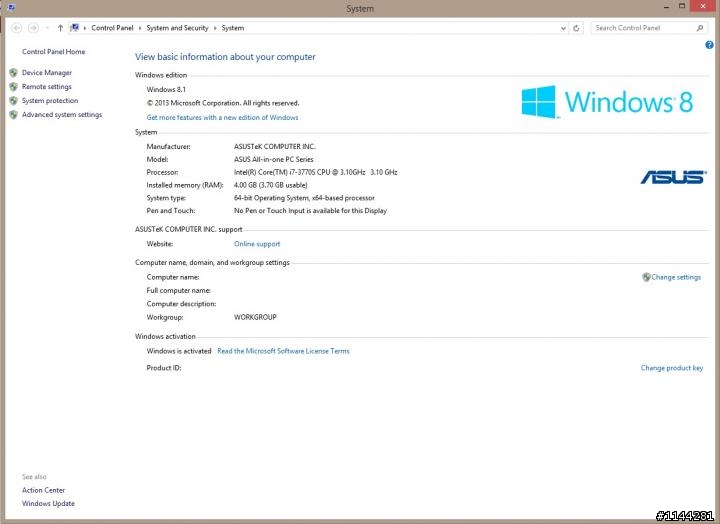The height and width of the screenshot is (524, 720).
Task: Close the System window
Action: [703, 6]
